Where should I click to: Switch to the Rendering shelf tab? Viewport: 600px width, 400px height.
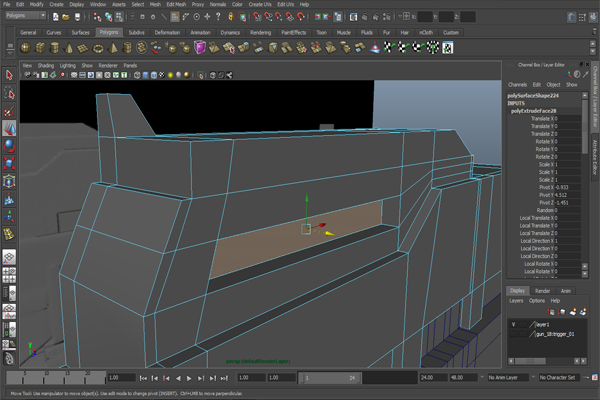pyautogui.click(x=261, y=33)
